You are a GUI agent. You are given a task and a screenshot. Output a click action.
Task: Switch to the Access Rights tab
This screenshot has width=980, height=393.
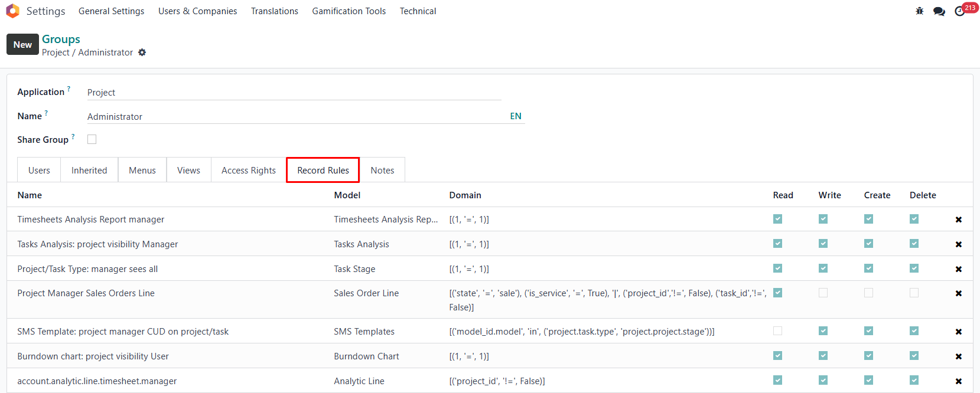tap(248, 171)
